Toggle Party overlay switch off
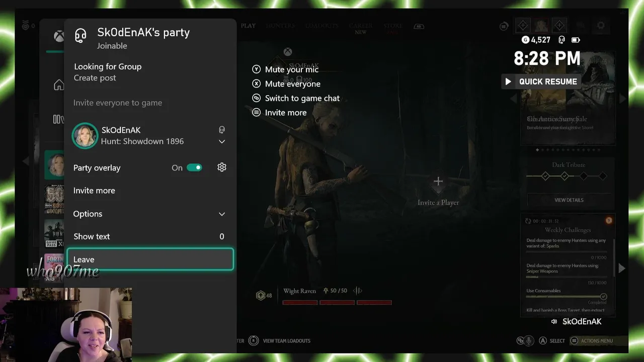This screenshot has width=644, height=362. (194, 168)
